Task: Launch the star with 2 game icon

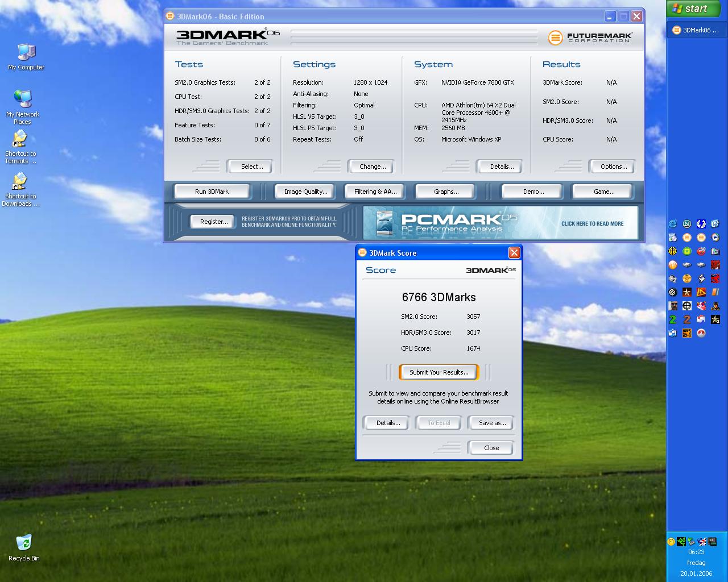Action: 715,319
